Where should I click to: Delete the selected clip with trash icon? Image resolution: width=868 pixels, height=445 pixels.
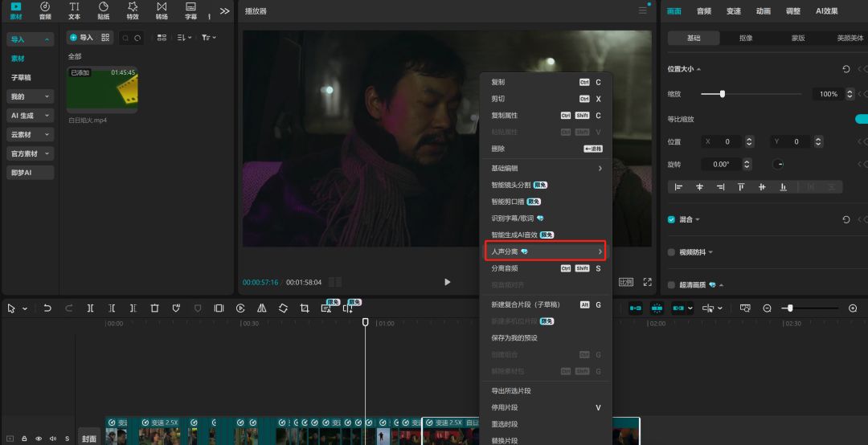pyautogui.click(x=154, y=308)
